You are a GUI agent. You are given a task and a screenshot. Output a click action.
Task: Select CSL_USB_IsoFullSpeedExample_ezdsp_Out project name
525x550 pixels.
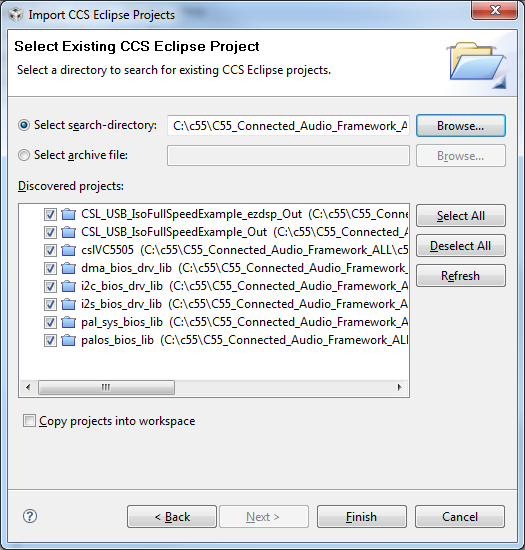pos(191,214)
